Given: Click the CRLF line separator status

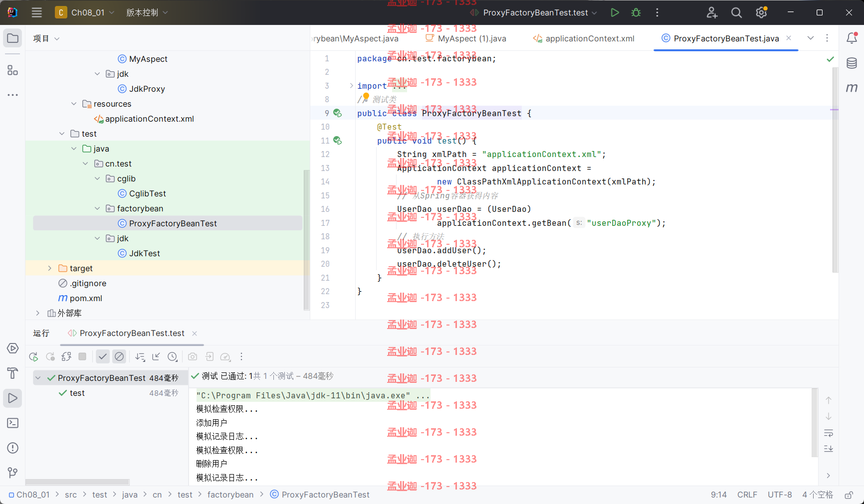Looking at the screenshot, I should click(747, 495).
